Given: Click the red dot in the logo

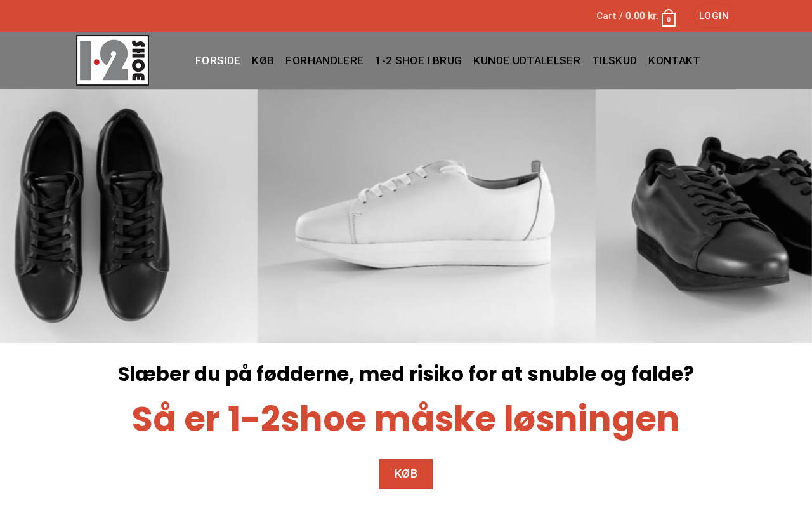Looking at the screenshot, I should point(96,62).
